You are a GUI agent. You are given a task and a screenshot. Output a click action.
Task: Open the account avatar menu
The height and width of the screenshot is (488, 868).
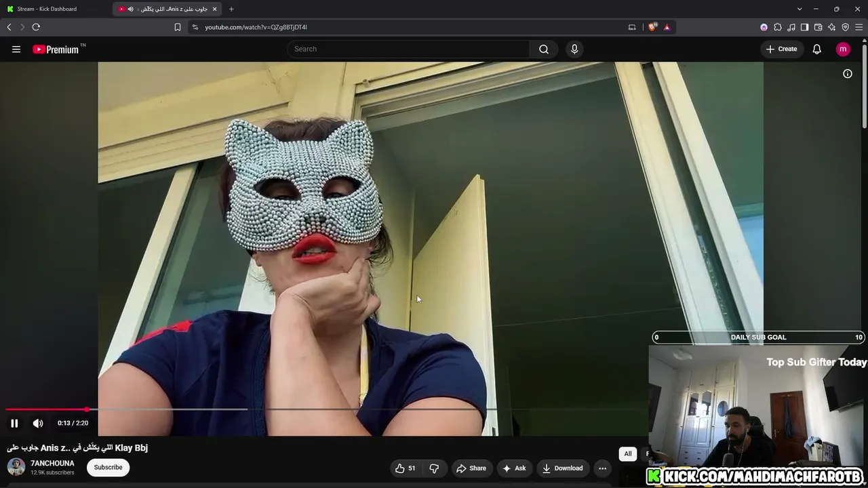pos(843,49)
